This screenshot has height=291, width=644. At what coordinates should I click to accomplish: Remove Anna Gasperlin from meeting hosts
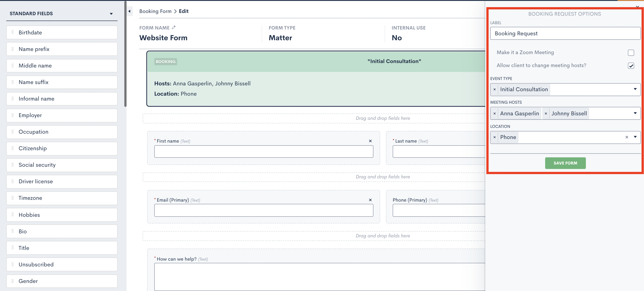(x=494, y=114)
